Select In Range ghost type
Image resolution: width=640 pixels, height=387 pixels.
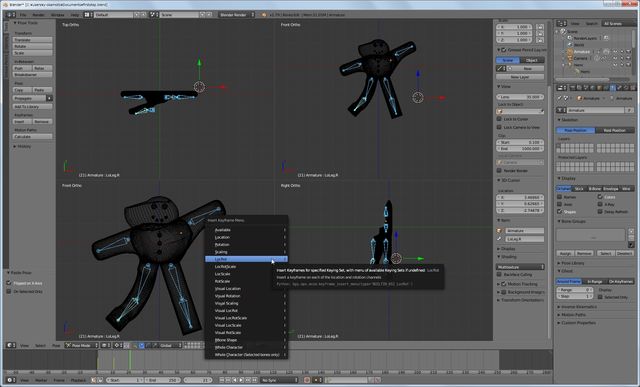pyautogui.click(x=594, y=282)
